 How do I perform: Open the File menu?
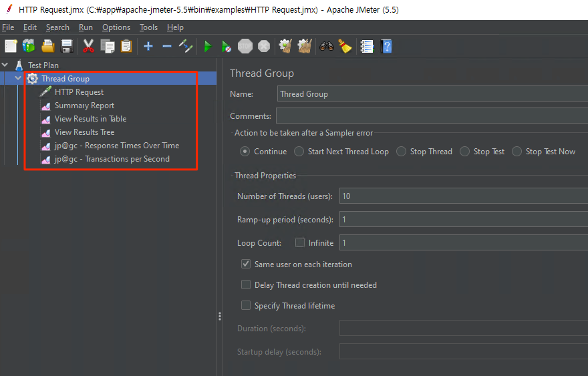8,27
